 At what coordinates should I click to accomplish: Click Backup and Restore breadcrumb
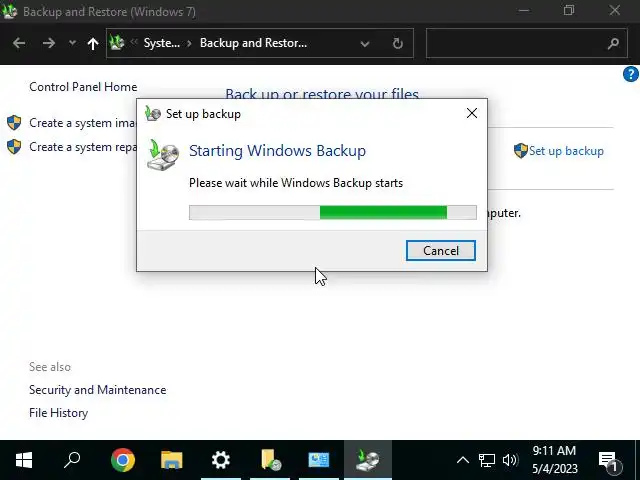[x=253, y=43]
